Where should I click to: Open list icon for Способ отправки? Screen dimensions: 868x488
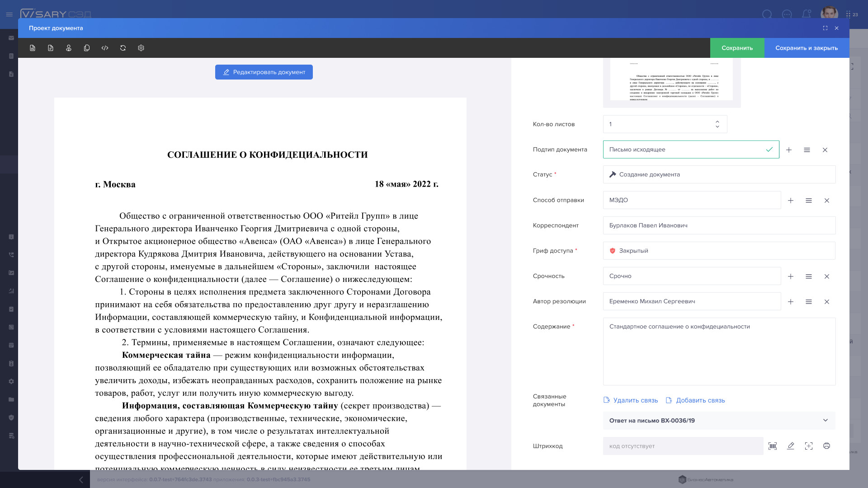(809, 201)
